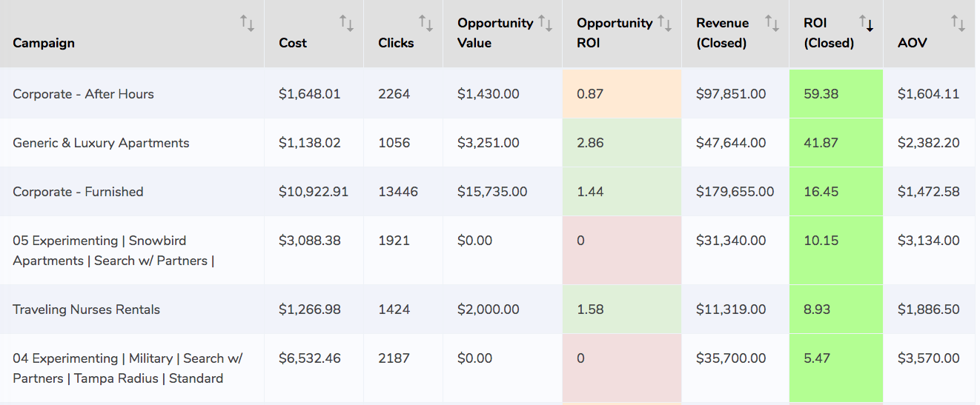The height and width of the screenshot is (405, 980).
Task: Click sort arrows icon in Campaign column
Action: tap(248, 24)
